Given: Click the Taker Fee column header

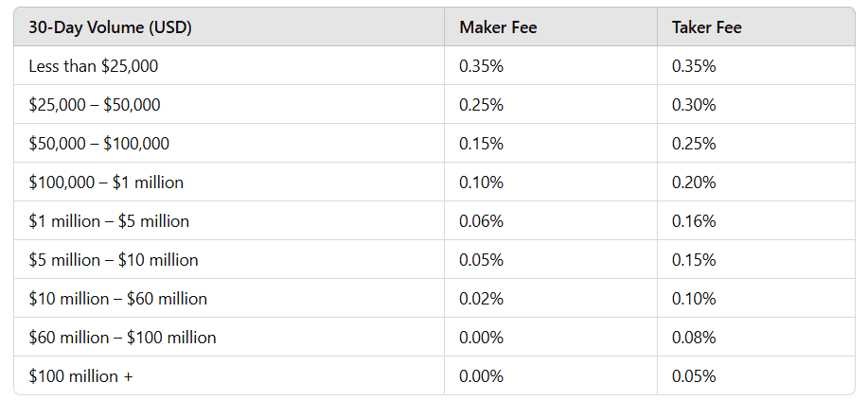Looking at the screenshot, I should (x=706, y=27).
